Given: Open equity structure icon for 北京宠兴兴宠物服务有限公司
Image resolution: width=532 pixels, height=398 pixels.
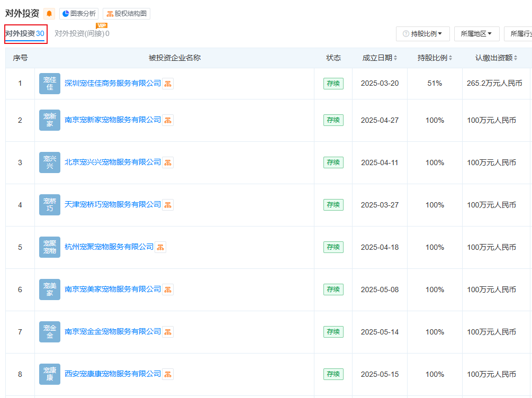Looking at the screenshot, I should pos(168,162).
